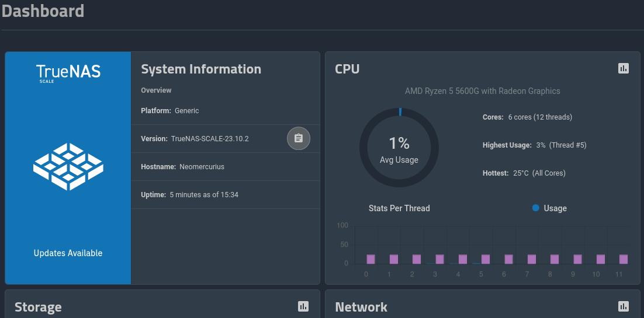Select the thread 11 usage bar
This screenshot has width=644, height=318.
point(624,259)
